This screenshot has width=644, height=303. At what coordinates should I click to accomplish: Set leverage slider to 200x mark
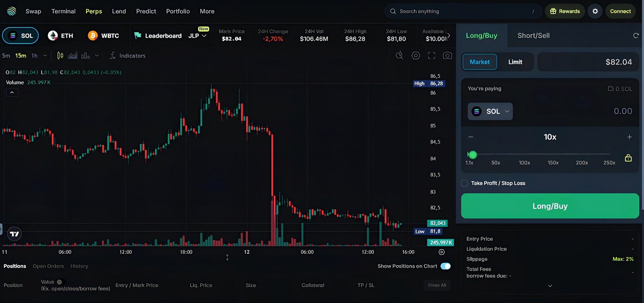tap(582, 162)
